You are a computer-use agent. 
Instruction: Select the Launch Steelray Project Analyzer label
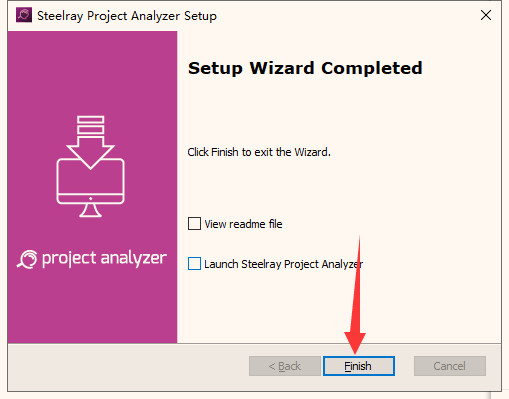point(283,264)
